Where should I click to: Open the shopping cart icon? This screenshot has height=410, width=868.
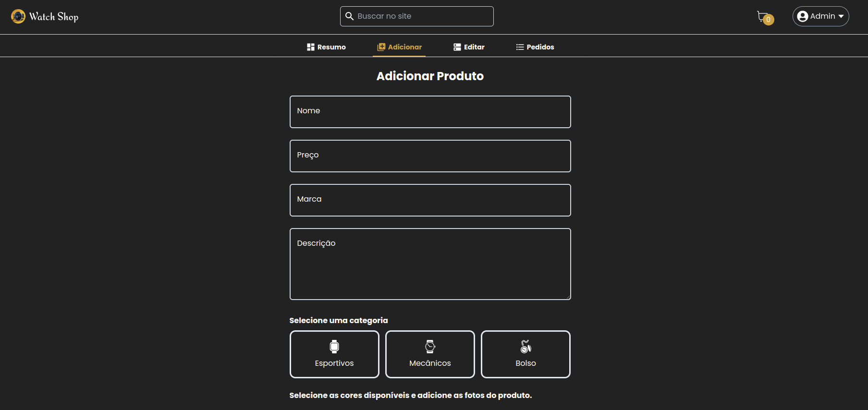click(x=762, y=16)
